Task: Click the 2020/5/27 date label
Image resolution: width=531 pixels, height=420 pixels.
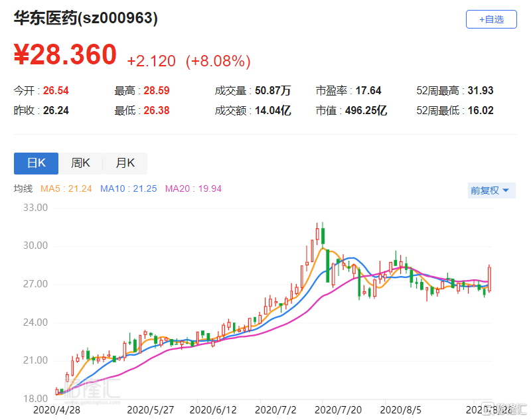Action: 151,410
